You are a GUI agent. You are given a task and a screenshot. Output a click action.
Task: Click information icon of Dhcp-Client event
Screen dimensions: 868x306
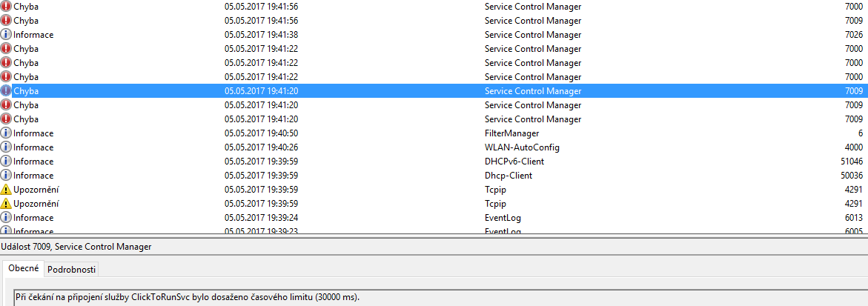7,176
